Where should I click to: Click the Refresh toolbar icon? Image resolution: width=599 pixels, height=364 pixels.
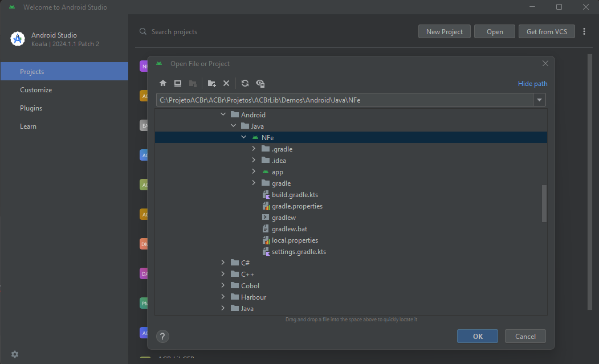(245, 83)
